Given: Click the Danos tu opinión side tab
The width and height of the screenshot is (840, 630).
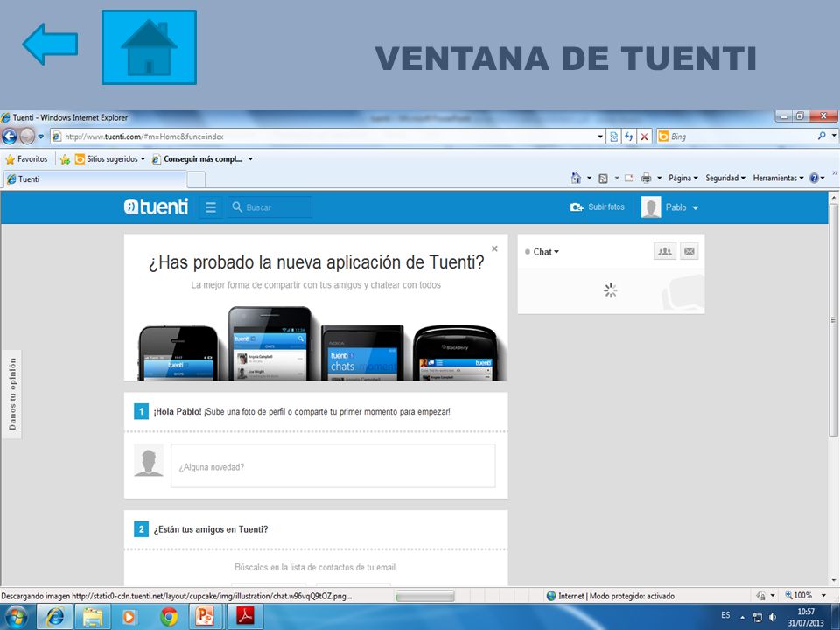Looking at the screenshot, I should 11,395.
